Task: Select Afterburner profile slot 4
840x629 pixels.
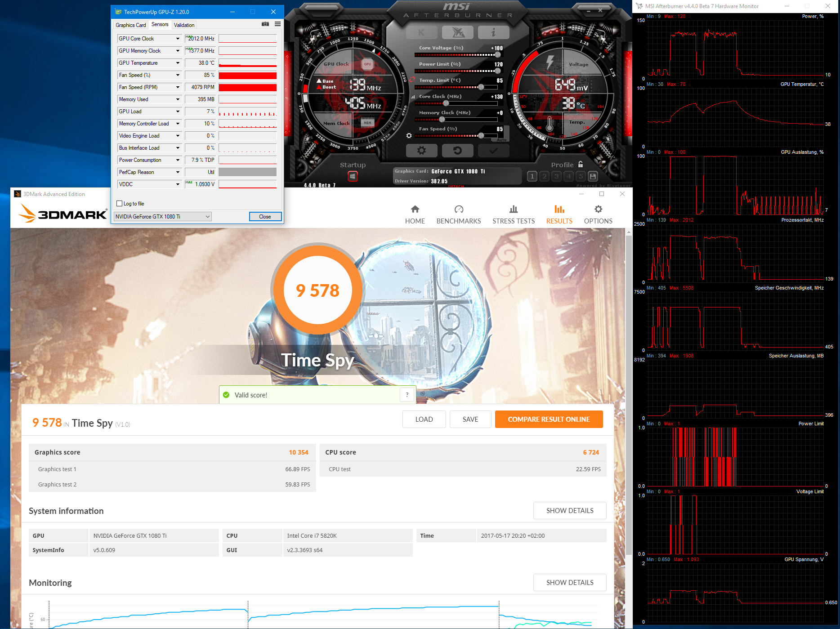Action: [x=568, y=176]
